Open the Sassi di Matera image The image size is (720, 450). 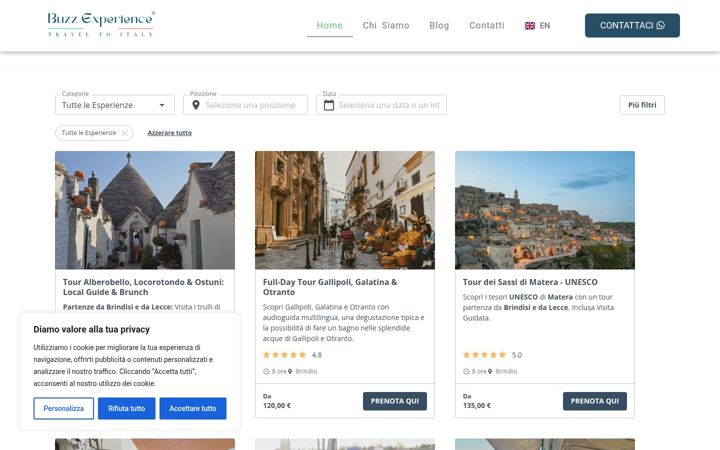(545, 210)
